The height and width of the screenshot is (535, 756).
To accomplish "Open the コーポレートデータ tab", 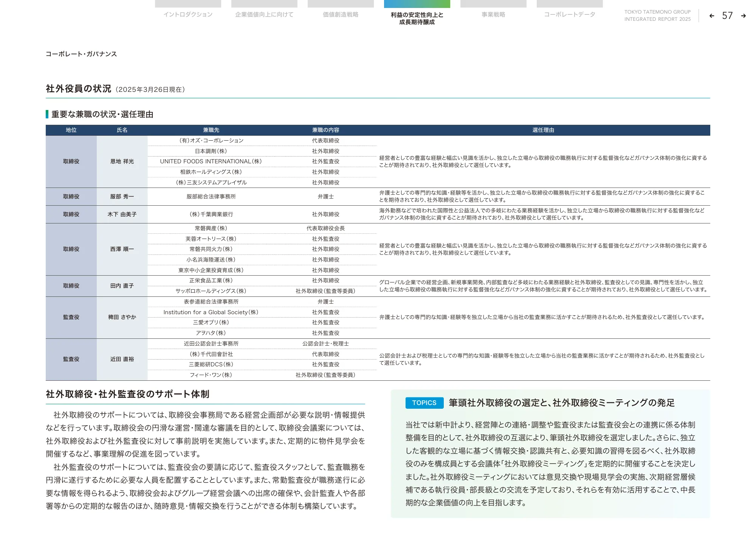I will point(570,14).
